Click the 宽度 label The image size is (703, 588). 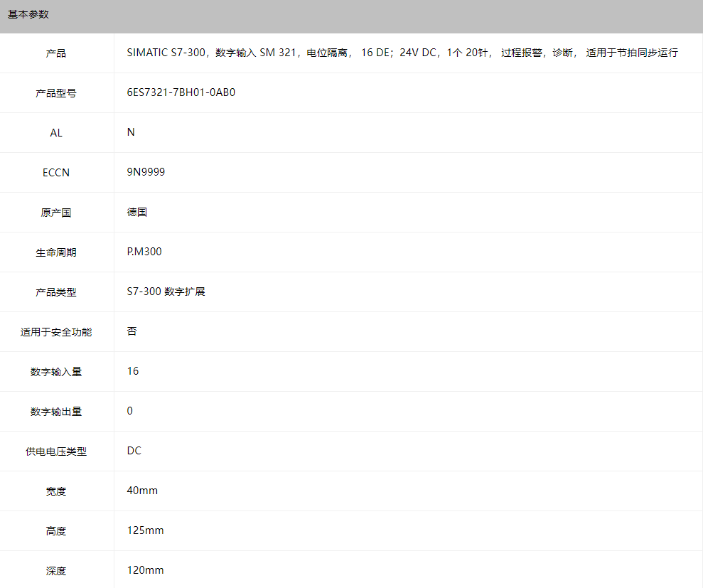click(x=56, y=491)
